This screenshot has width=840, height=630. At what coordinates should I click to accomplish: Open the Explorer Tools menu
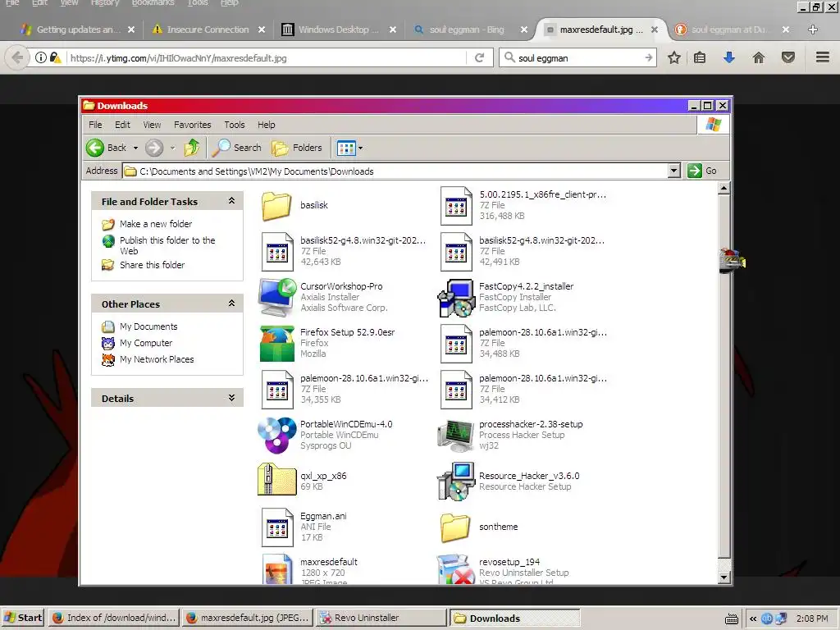234,125
